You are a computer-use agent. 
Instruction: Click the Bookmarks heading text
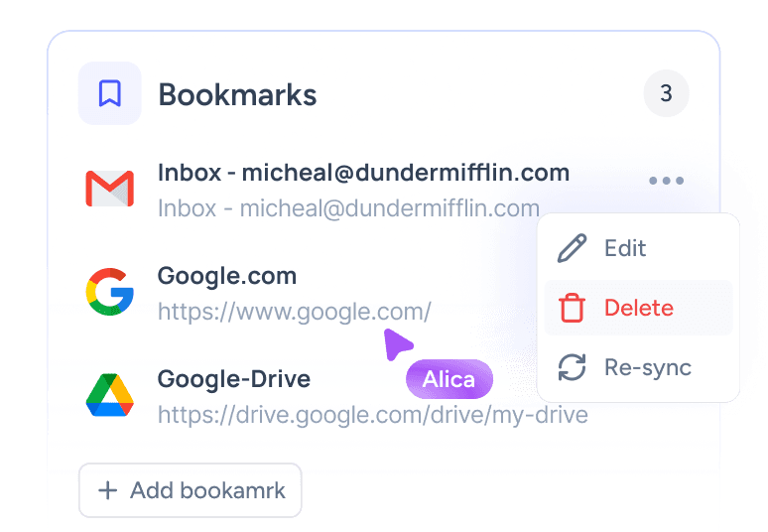tap(237, 94)
